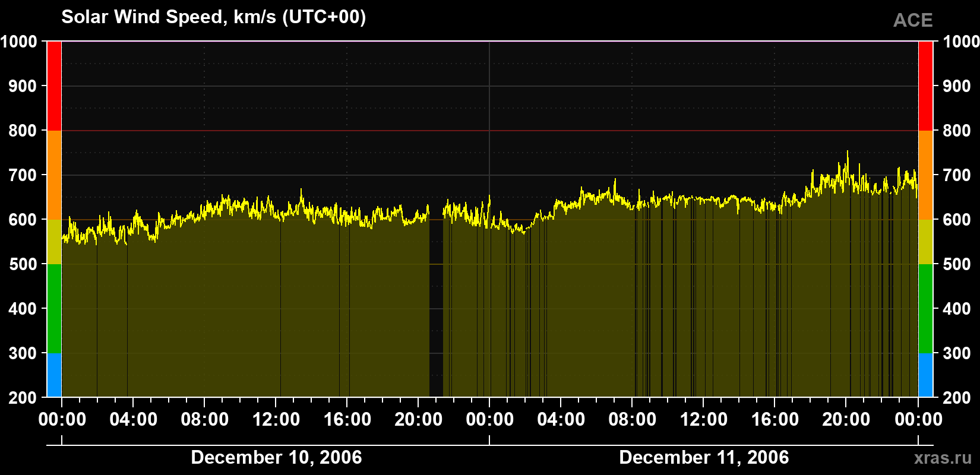Click the right axis 600 value

957,220
